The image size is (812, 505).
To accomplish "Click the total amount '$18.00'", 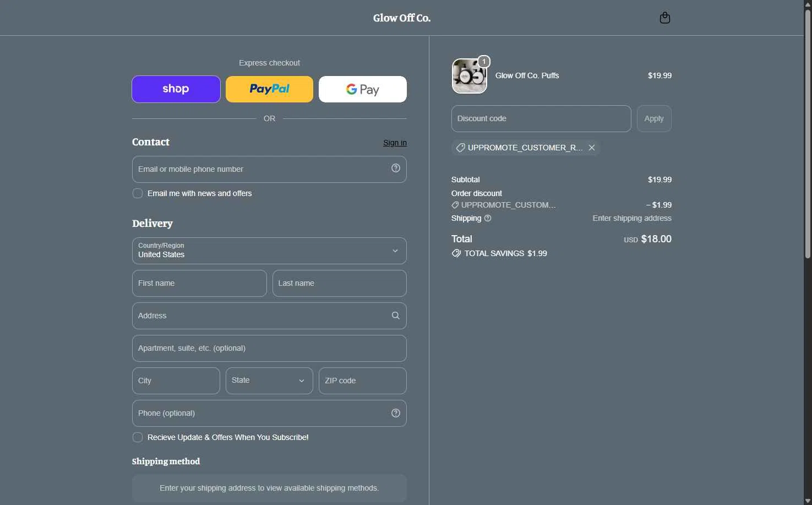I will 656,239.
